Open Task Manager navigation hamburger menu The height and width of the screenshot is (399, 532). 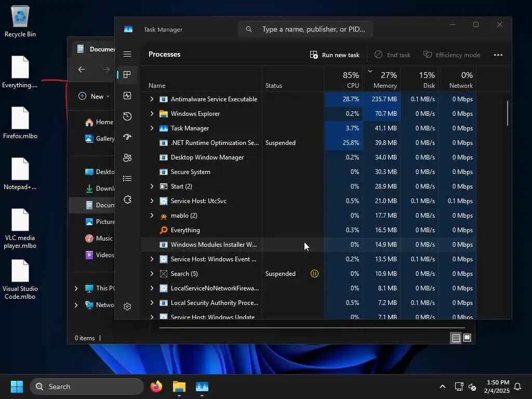[x=127, y=54]
